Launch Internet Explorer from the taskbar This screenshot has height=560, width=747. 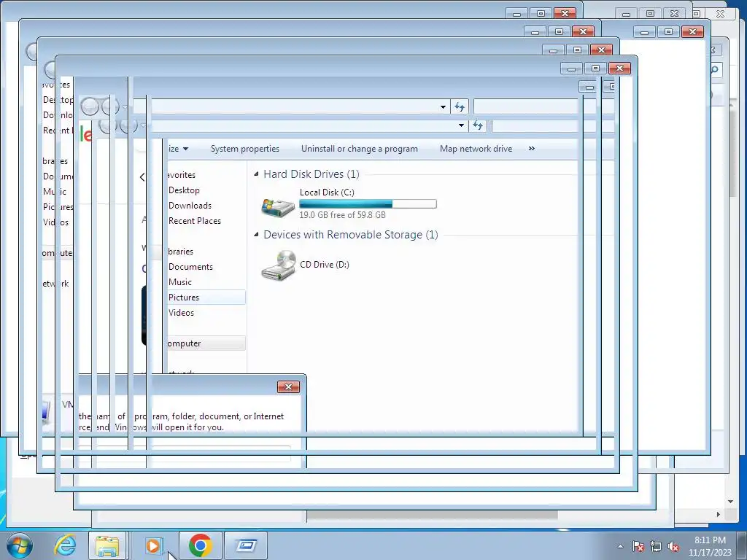pyautogui.click(x=64, y=545)
